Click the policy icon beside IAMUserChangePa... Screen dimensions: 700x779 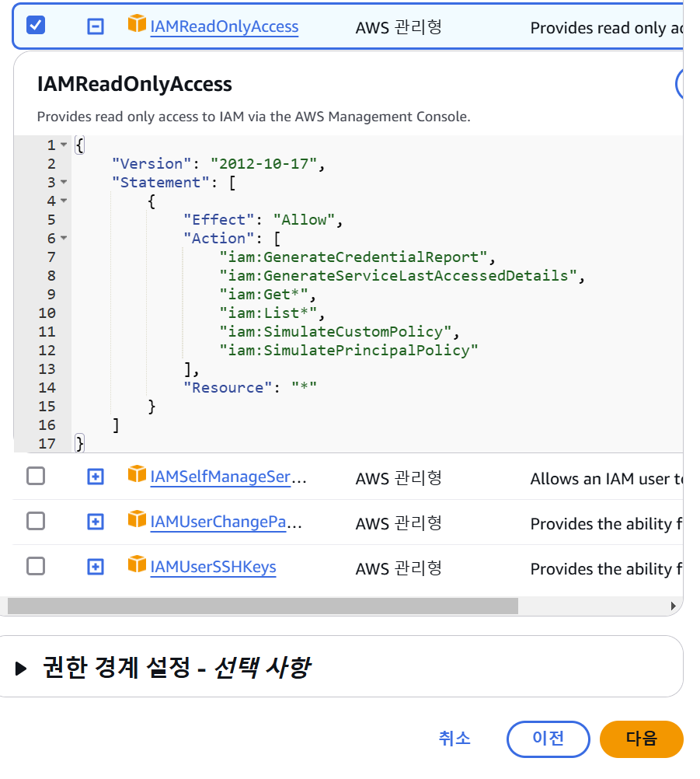click(x=137, y=519)
